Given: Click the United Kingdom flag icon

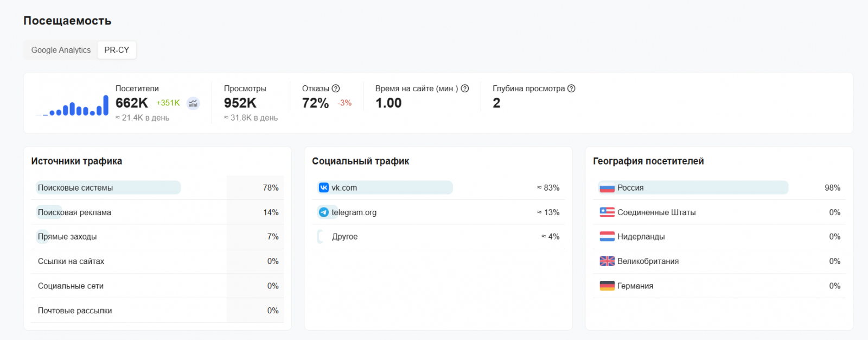Looking at the screenshot, I should (x=607, y=261).
